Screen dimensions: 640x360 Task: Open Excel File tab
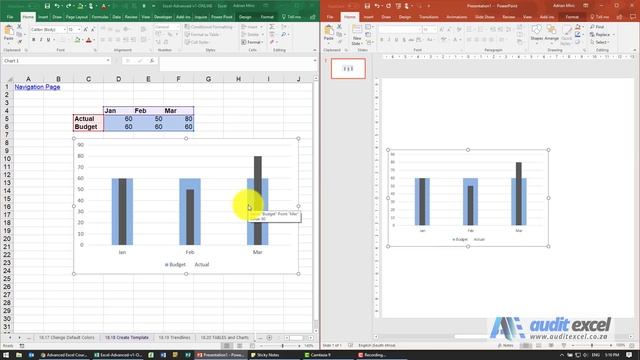tap(10, 17)
